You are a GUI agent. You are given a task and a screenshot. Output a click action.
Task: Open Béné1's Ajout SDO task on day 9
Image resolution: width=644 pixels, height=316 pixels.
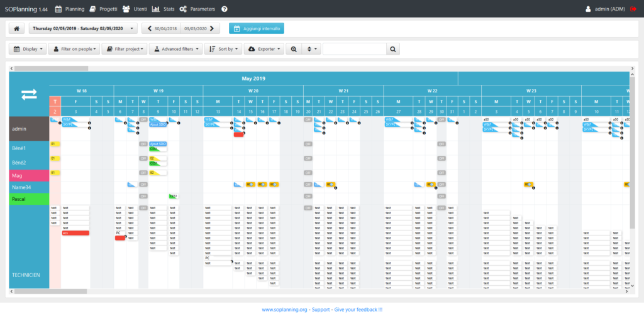(158, 144)
